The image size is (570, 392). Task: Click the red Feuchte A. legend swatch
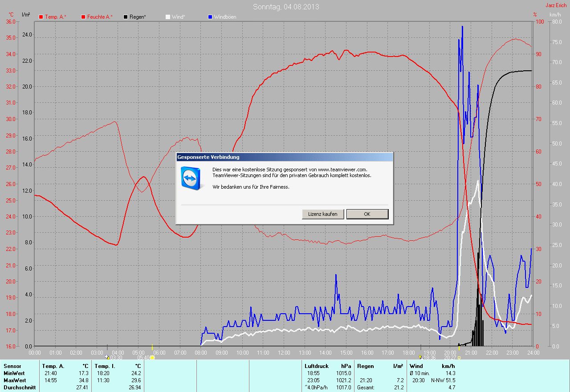pos(83,17)
